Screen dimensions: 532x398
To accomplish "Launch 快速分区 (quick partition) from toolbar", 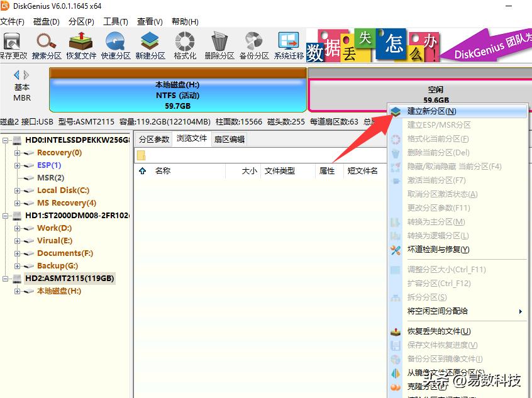I will coord(115,43).
